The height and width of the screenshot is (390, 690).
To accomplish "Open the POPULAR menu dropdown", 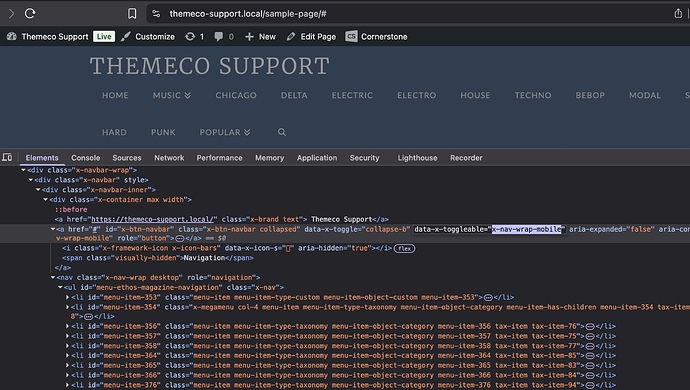I will pyautogui.click(x=225, y=132).
